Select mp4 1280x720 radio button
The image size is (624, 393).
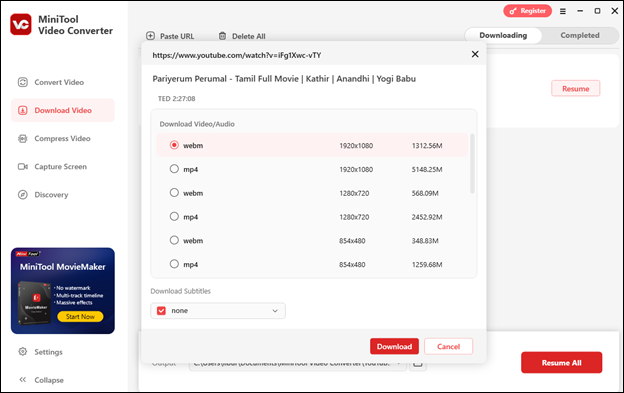pyautogui.click(x=174, y=216)
